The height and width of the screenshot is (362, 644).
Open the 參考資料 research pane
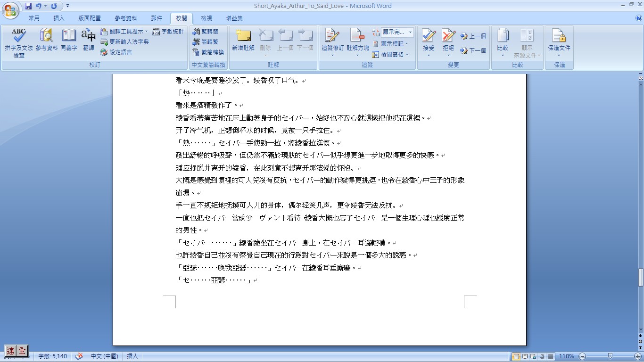pos(46,40)
